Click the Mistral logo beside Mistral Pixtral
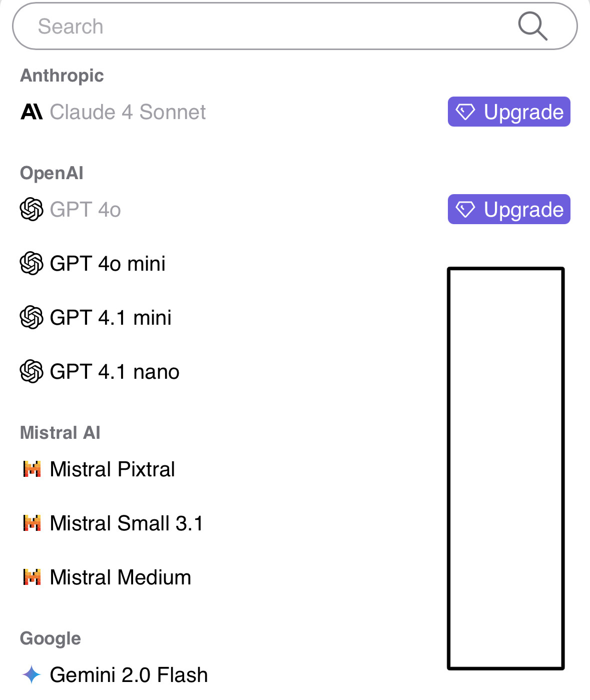 32,469
